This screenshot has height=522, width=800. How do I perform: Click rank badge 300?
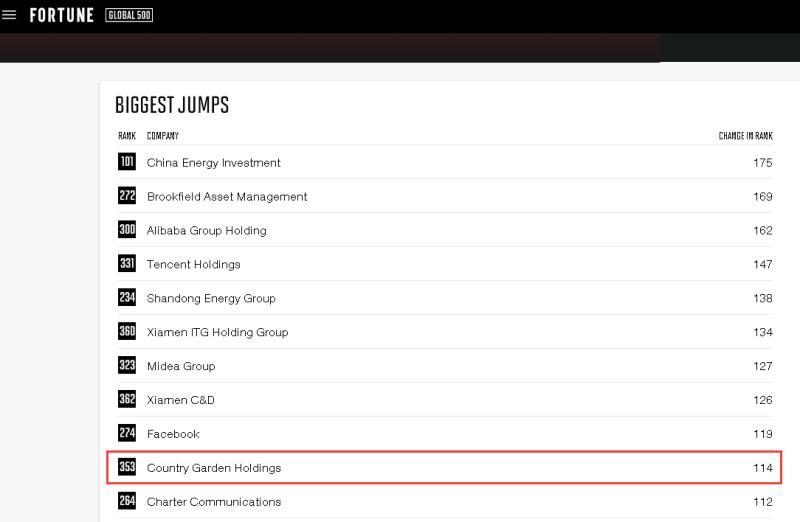(127, 230)
